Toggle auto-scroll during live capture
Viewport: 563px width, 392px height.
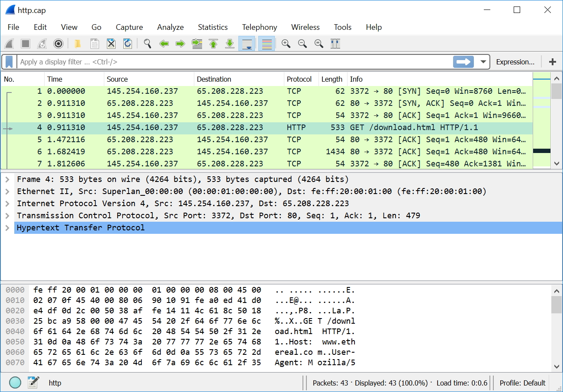click(247, 44)
